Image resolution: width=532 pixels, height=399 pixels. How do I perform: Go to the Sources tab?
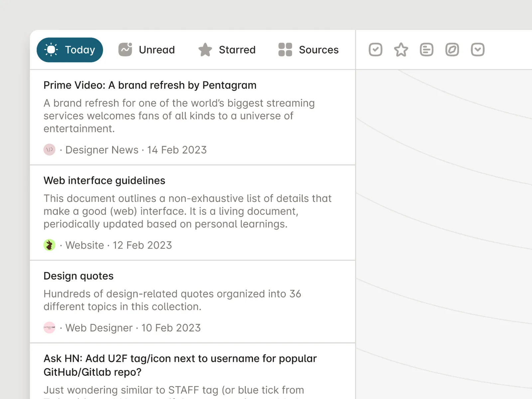pos(308,50)
